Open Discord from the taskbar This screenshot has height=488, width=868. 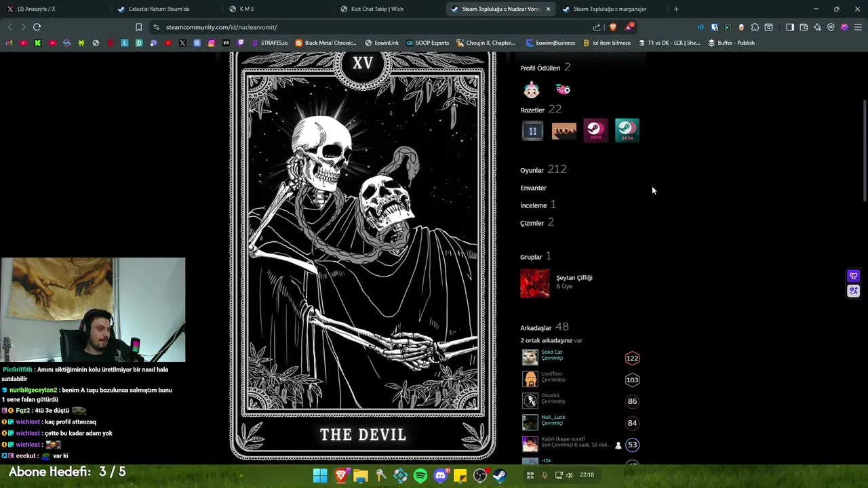click(441, 476)
